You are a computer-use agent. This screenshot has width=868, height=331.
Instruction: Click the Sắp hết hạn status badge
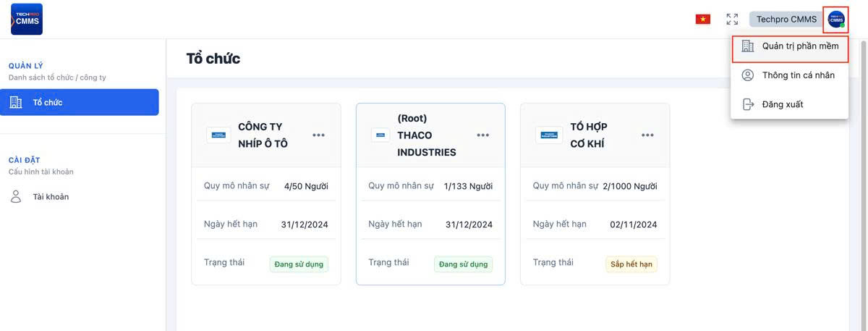click(x=631, y=264)
